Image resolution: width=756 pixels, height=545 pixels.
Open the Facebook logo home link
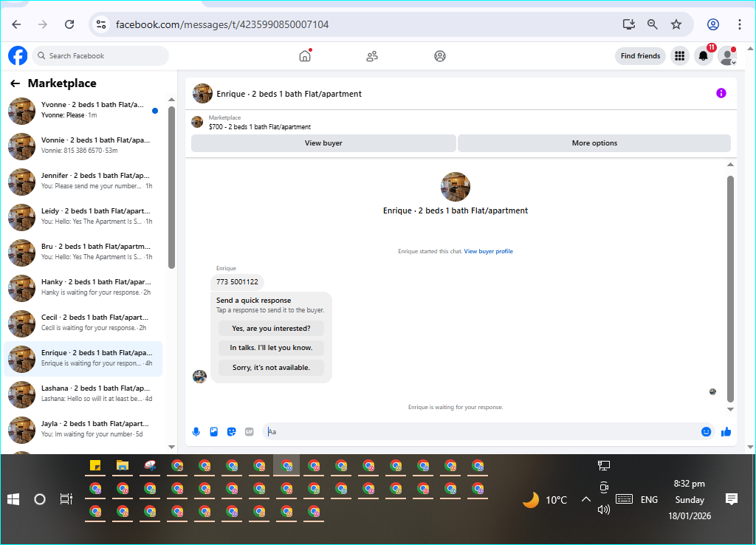coord(18,56)
